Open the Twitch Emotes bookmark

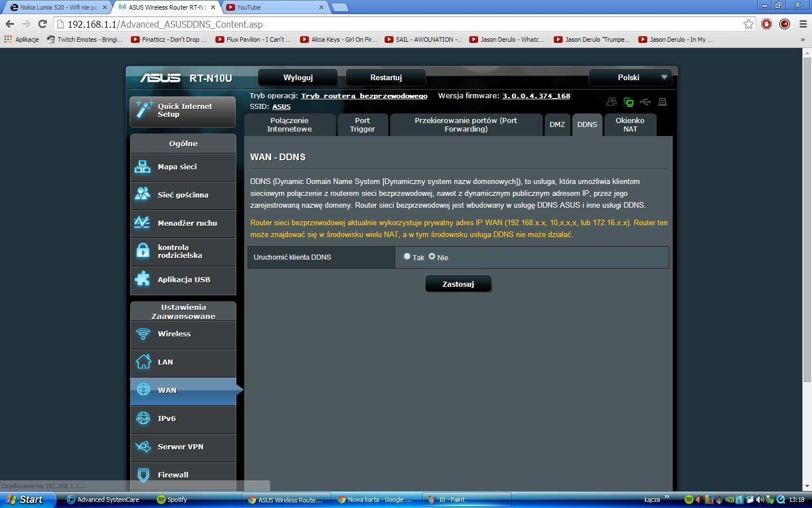click(x=85, y=40)
